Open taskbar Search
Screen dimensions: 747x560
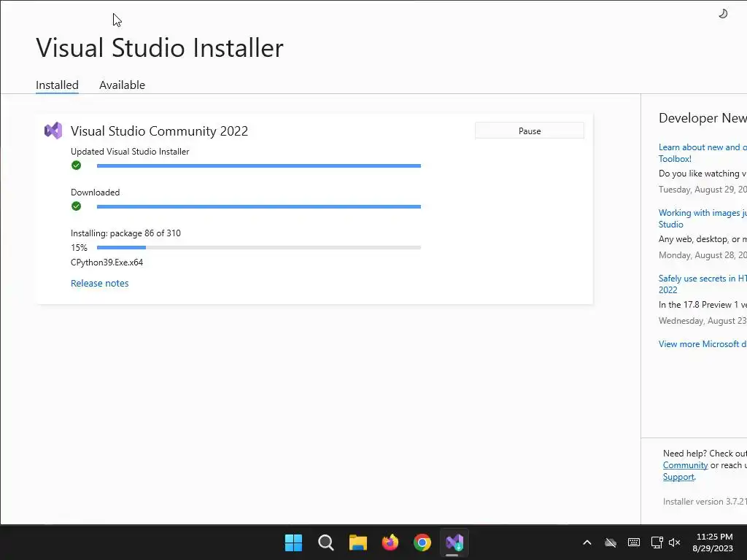326,542
